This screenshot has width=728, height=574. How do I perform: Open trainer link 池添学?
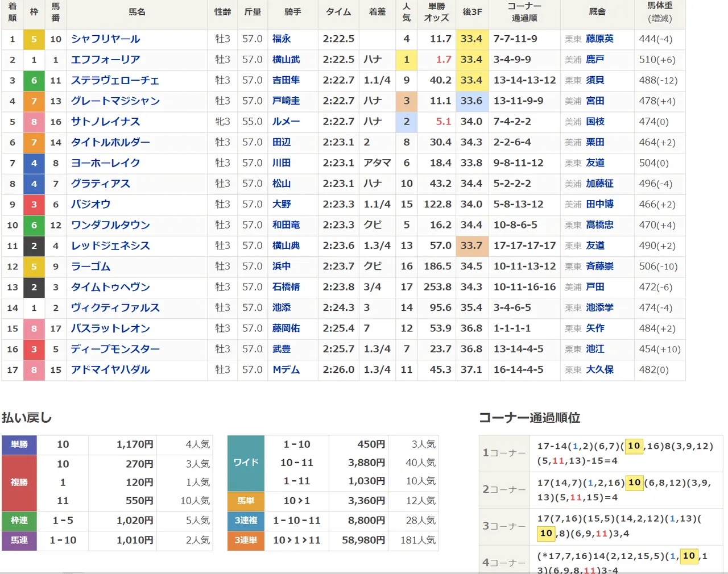[600, 307]
